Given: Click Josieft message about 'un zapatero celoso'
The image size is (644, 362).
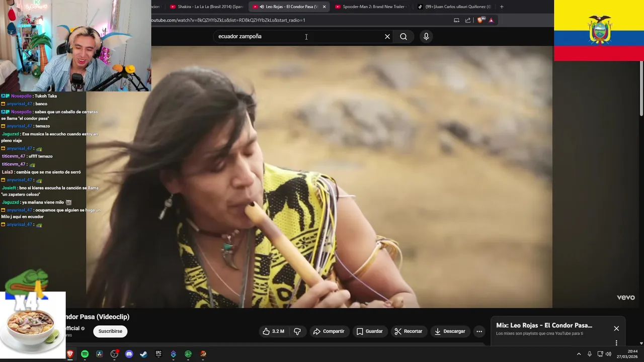Looking at the screenshot, I should click(x=50, y=191).
